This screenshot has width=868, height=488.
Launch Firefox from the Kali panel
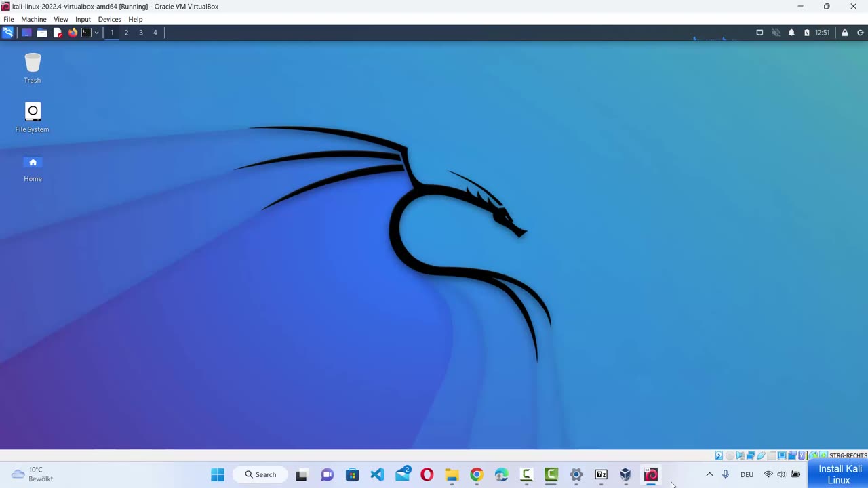pos(73,33)
